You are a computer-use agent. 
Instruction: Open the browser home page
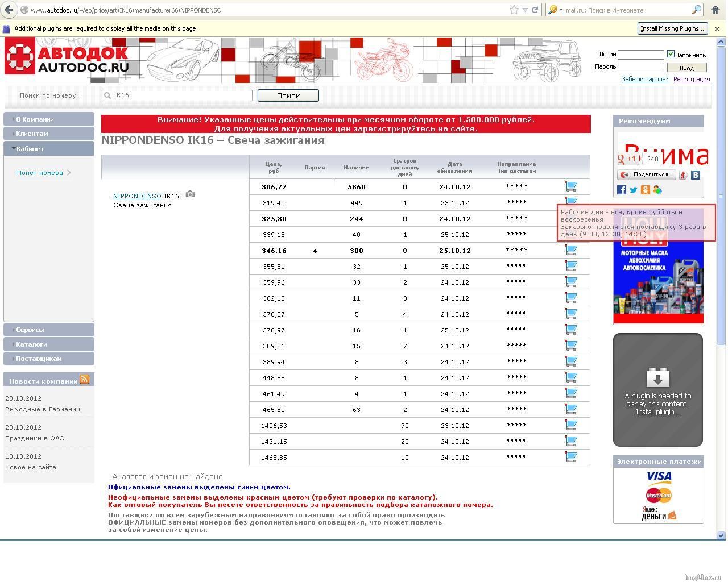715,10
